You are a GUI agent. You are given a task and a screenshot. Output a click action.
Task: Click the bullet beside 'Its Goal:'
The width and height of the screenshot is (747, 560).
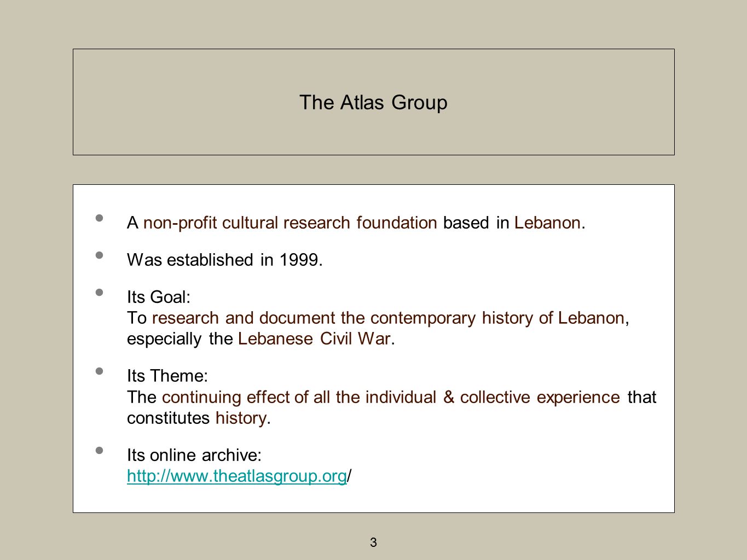click(x=99, y=292)
